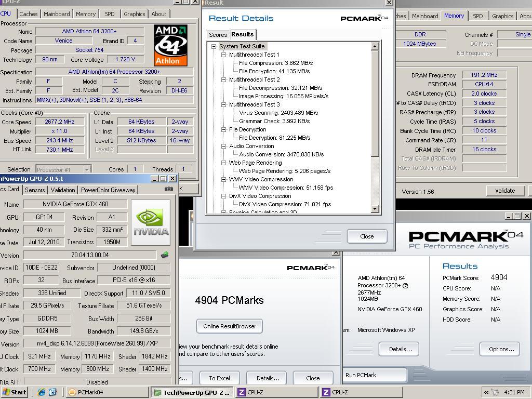This screenshot has width=532, height=399.
Task: Open left CPU-Z About tab
Action: (x=159, y=14)
